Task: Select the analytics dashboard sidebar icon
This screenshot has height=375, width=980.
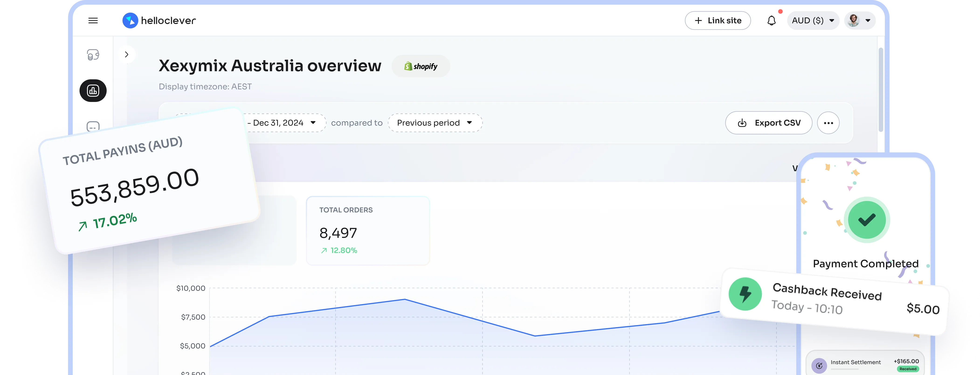Action: point(93,91)
